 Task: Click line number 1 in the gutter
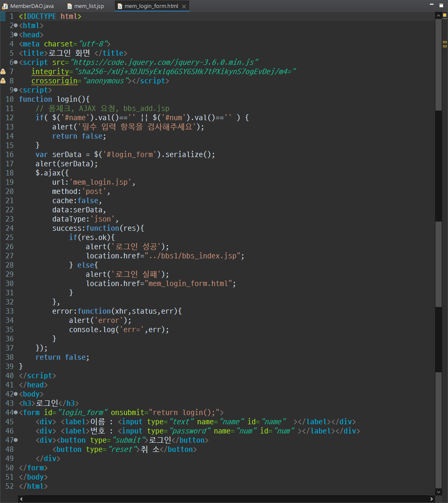(11, 16)
